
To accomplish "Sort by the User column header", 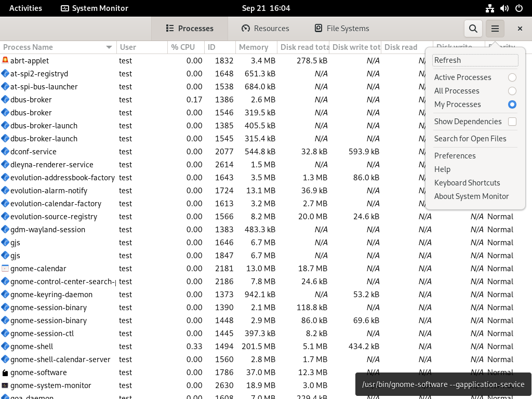I will [x=142, y=47].
